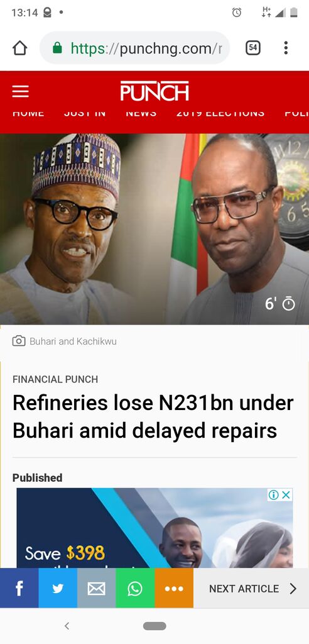Screen dimensions: 309x644
Task: Tap the PUNCH logo
Action: [154, 91]
